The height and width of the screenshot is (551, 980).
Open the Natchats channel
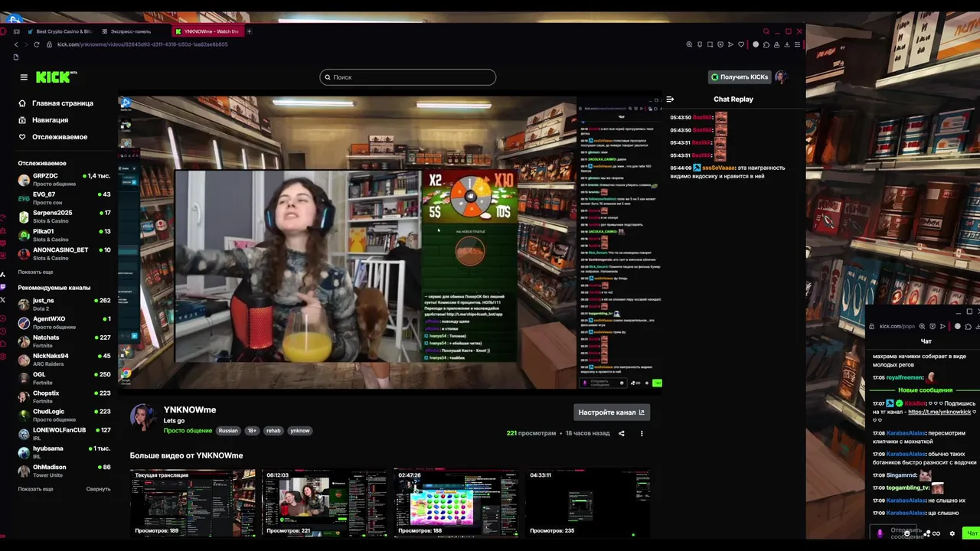coord(65,341)
